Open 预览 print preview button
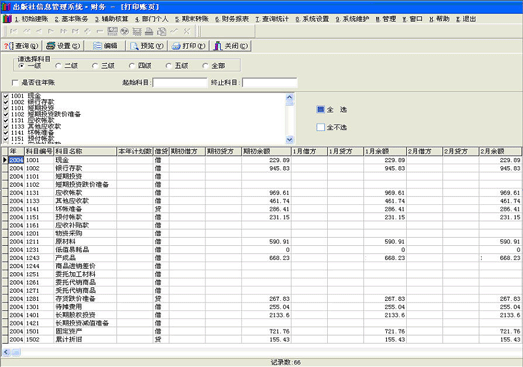523x367 pixels. pyautogui.click(x=147, y=46)
